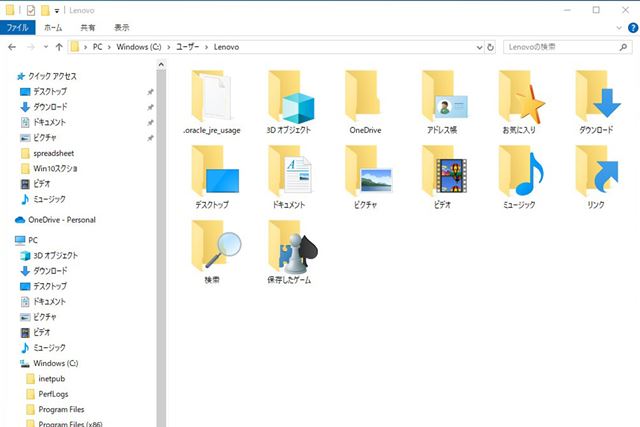Click Lenovo in the address breadcrumb
640x427 pixels.
[227, 47]
